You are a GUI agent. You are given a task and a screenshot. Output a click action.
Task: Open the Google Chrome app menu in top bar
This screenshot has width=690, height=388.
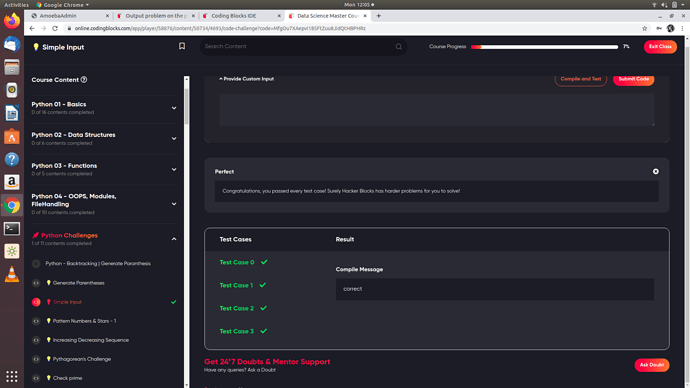point(62,4)
